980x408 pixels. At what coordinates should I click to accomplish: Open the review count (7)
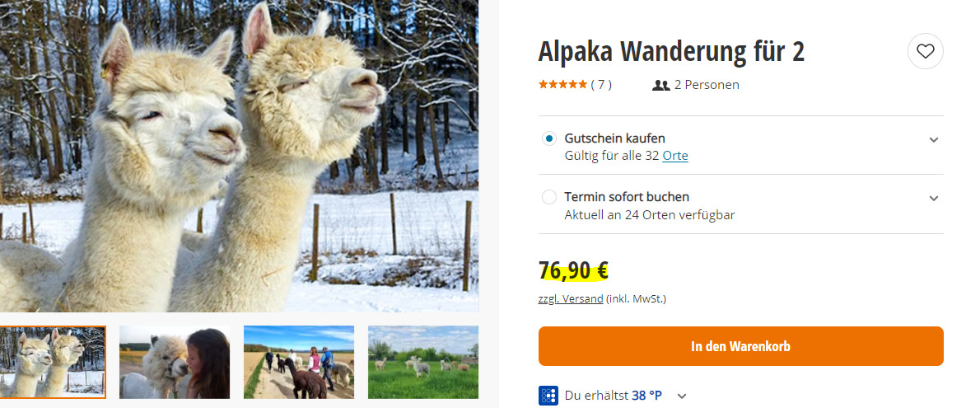(601, 85)
